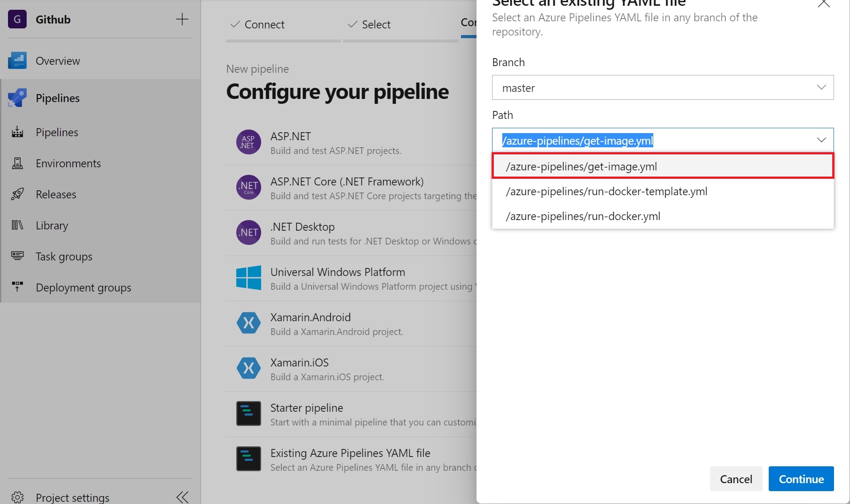
Task: Click the Continue button
Action: coord(801,479)
